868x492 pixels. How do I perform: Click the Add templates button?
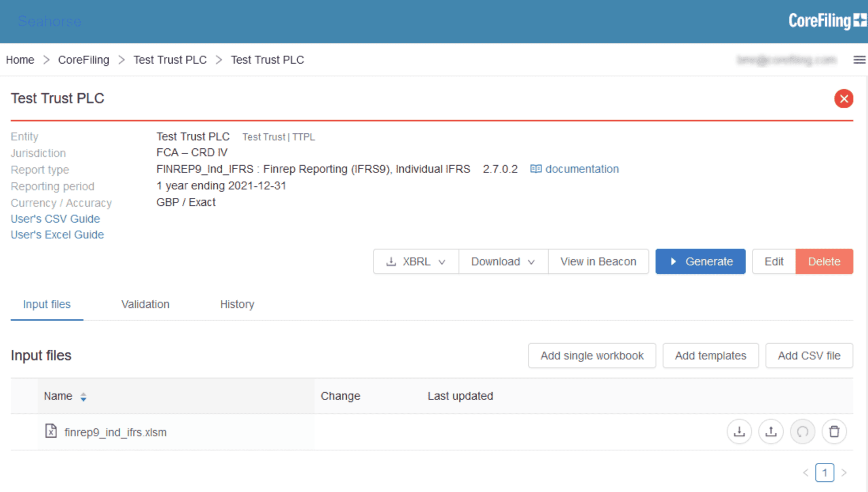pos(710,356)
